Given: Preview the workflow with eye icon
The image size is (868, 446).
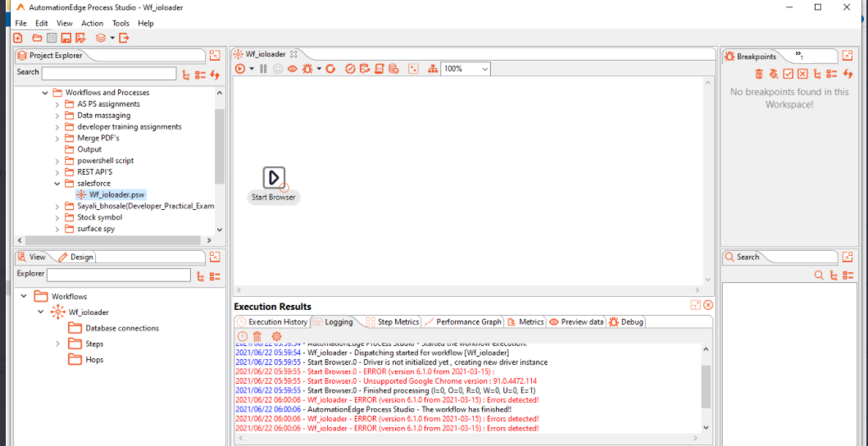Looking at the screenshot, I should pos(293,69).
